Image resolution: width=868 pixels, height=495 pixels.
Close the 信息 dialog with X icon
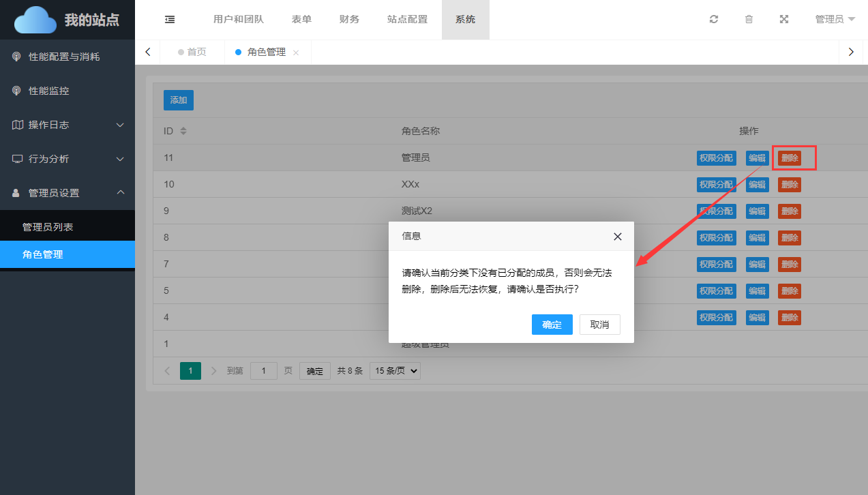[x=618, y=237]
